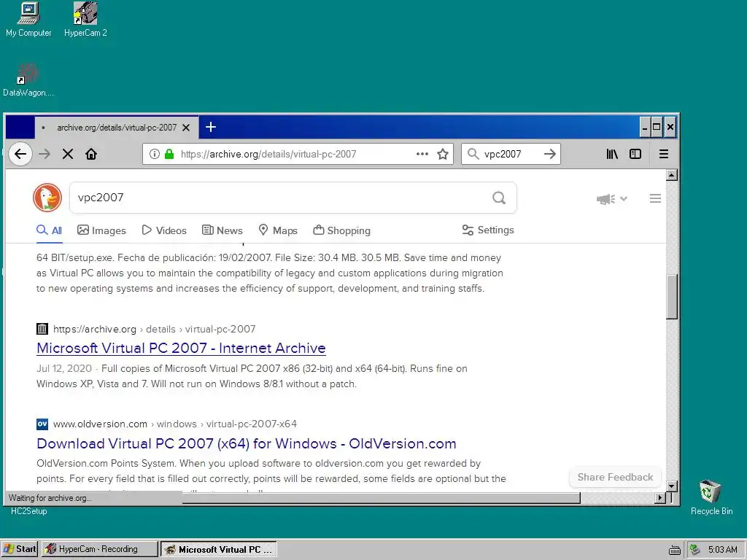Show site information for archive.org
Screen dimensions: 747x560
pos(155,154)
